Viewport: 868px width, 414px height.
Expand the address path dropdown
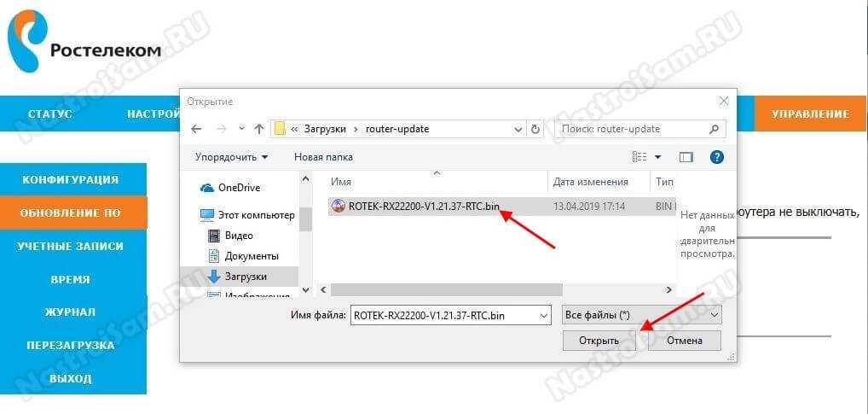pos(518,129)
